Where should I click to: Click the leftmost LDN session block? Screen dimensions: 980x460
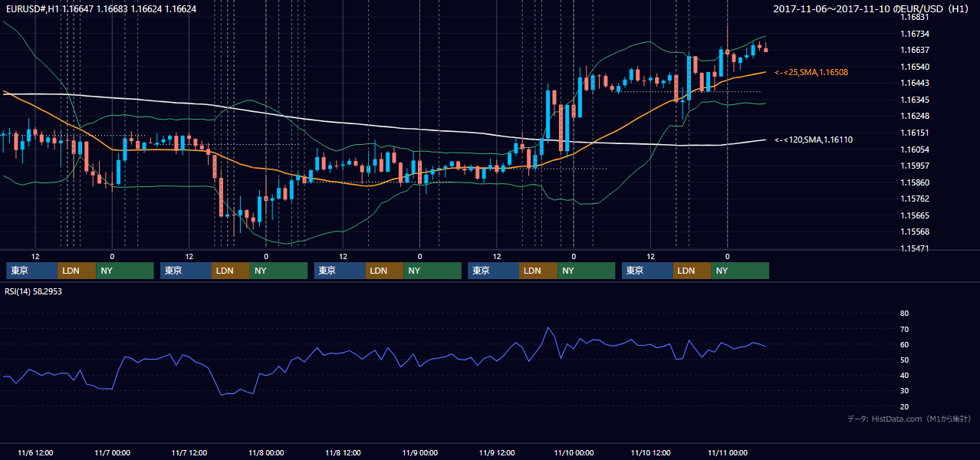(x=77, y=271)
